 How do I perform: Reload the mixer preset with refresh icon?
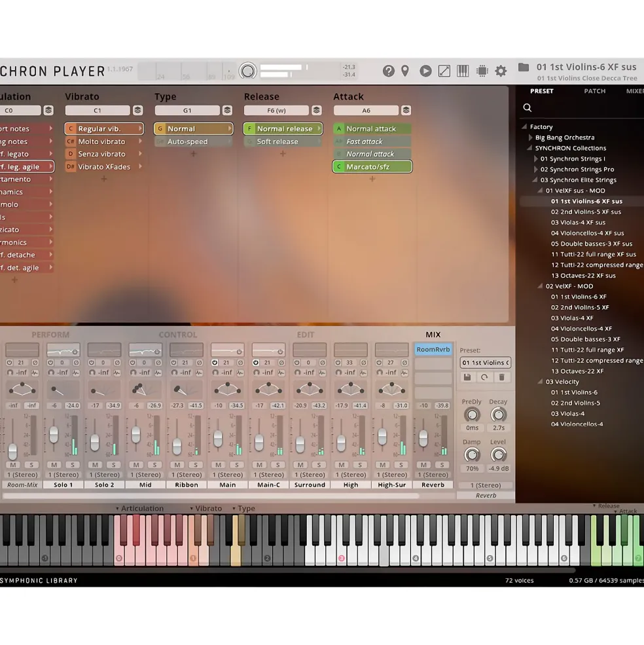[484, 377]
